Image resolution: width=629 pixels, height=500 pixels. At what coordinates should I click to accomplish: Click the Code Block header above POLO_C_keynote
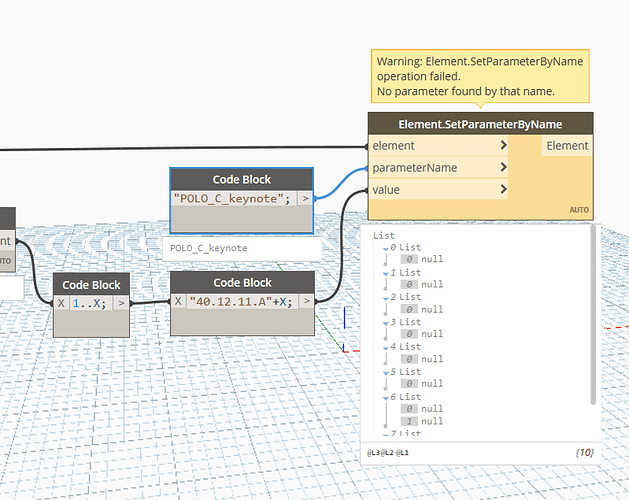tap(242, 179)
